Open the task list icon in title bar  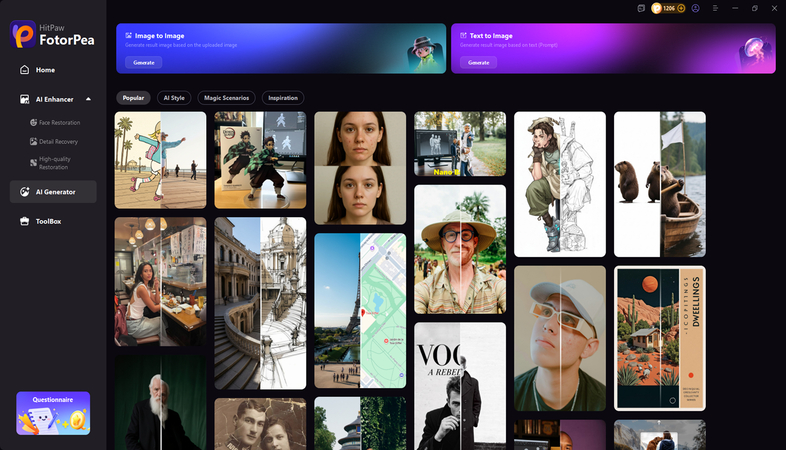pos(641,8)
